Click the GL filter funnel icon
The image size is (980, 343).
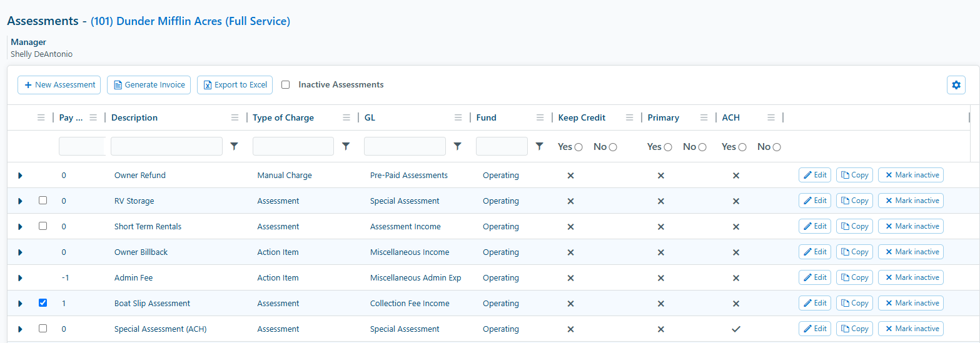tap(457, 146)
